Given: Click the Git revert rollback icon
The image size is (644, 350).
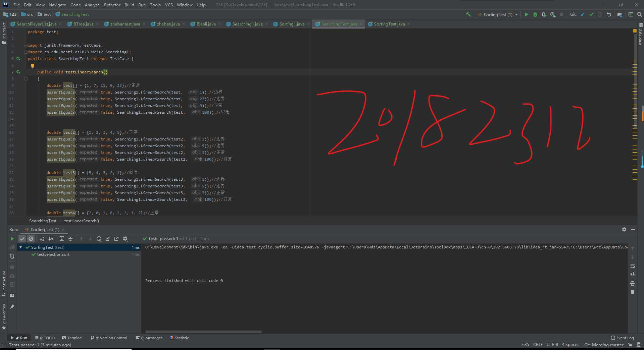Looking at the screenshot, I should point(609,14).
